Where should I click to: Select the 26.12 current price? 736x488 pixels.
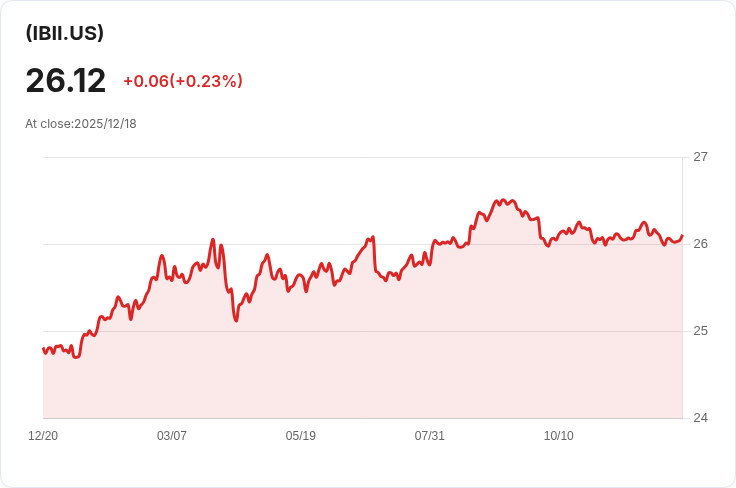pos(66,81)
